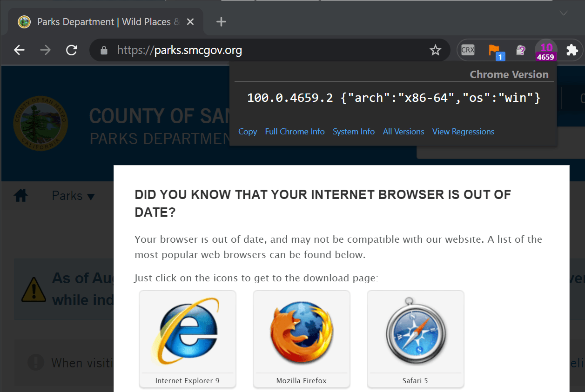Image resolution: width=585 pixels, height=392 pixels.
Task: Click the yellow warning triangle icon
Action: pos(34,289)
